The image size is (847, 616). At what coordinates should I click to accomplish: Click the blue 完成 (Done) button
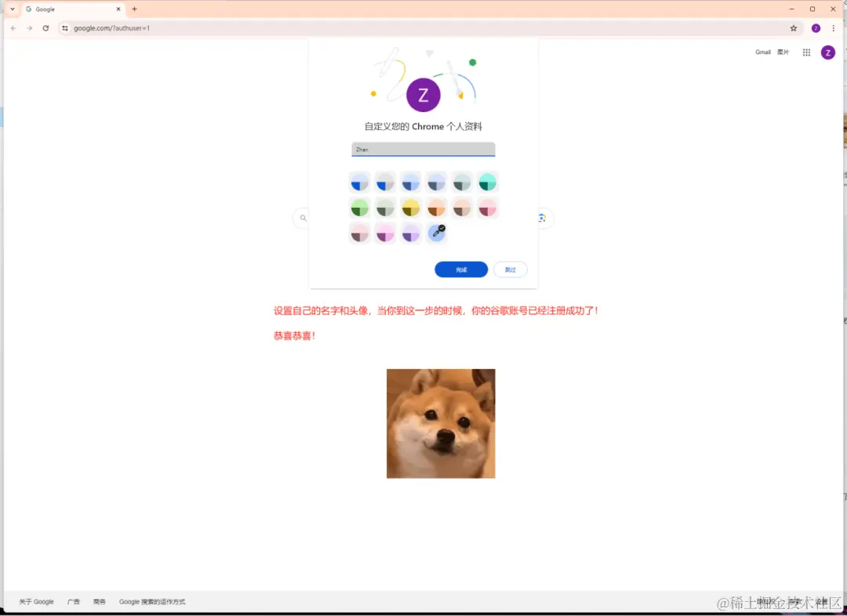pyautogui.click(x=461, y=270)
